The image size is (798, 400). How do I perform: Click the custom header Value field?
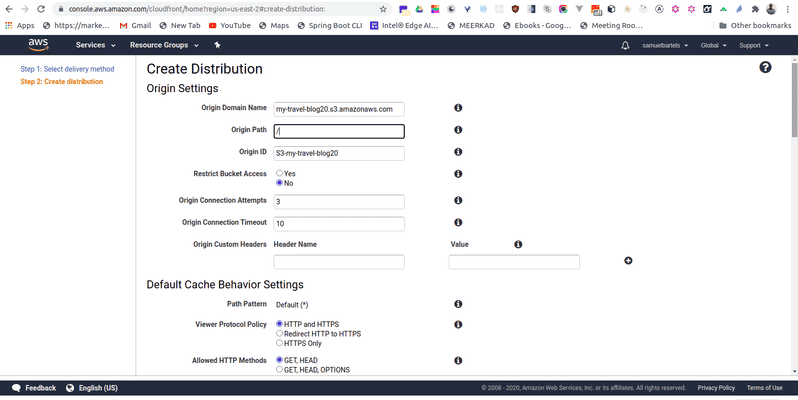(x=514, y=262)
